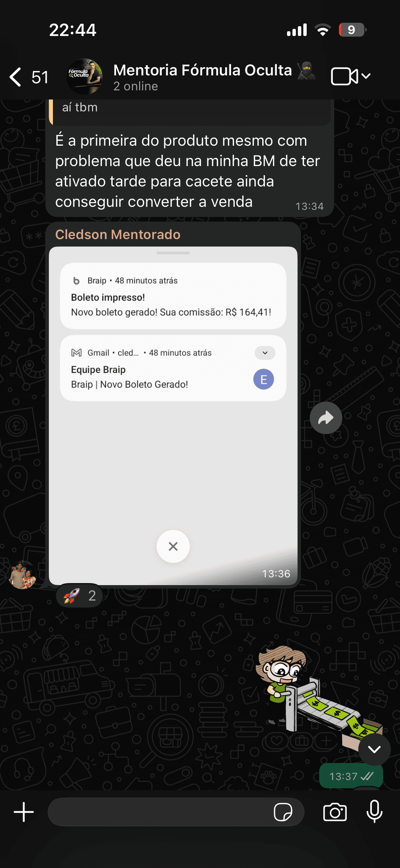Open Cledson Mentorado's sender avatar
Screen dimensions: 400x868
22,575
